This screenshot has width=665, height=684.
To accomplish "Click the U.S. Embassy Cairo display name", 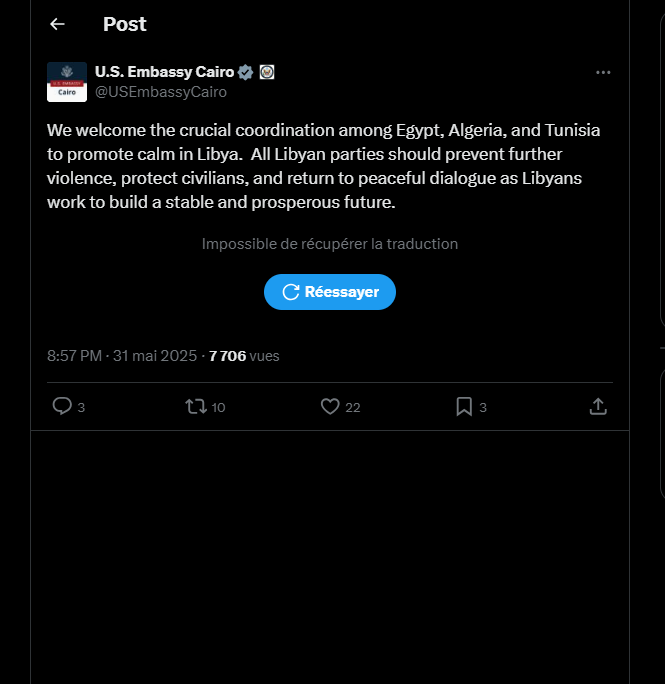I will point(164,72).
